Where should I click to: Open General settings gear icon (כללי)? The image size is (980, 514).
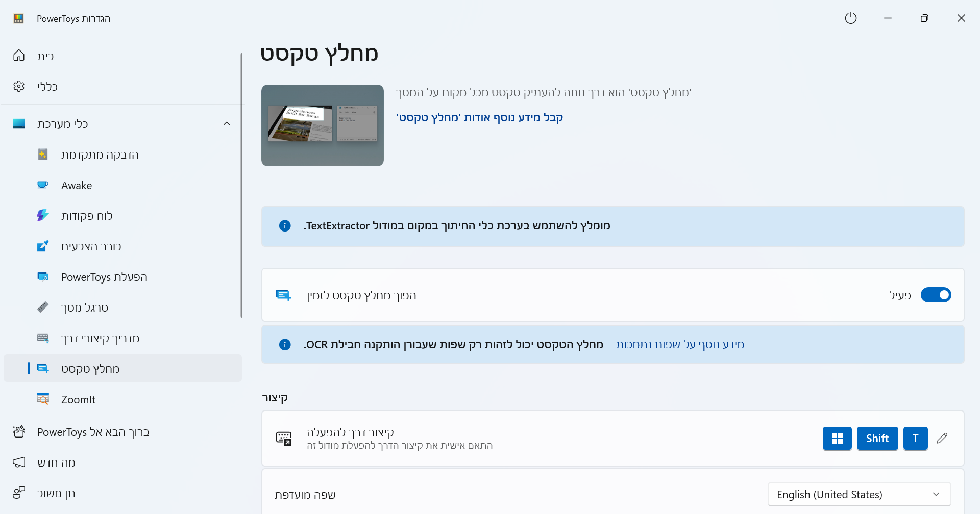click(19, 86)
